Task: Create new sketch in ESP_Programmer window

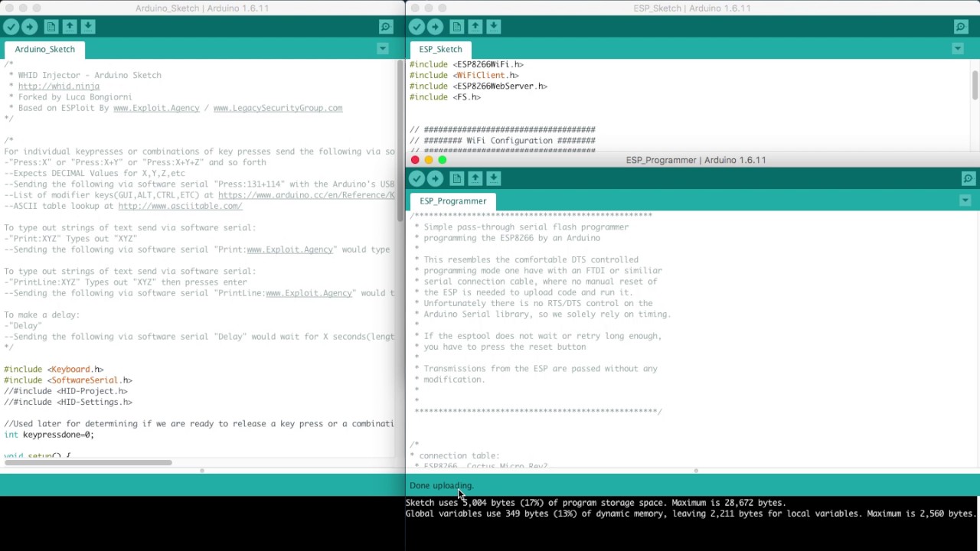Action: (x=456, y=178)
